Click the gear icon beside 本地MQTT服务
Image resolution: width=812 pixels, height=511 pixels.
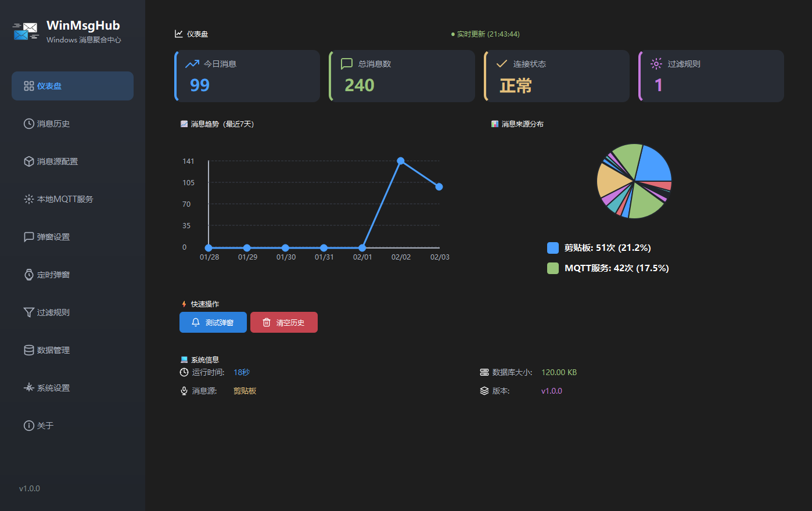click(28, 199)
